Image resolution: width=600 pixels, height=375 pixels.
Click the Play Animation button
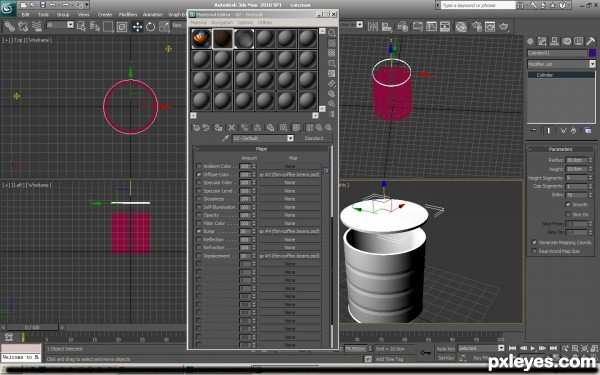(532, 348)
